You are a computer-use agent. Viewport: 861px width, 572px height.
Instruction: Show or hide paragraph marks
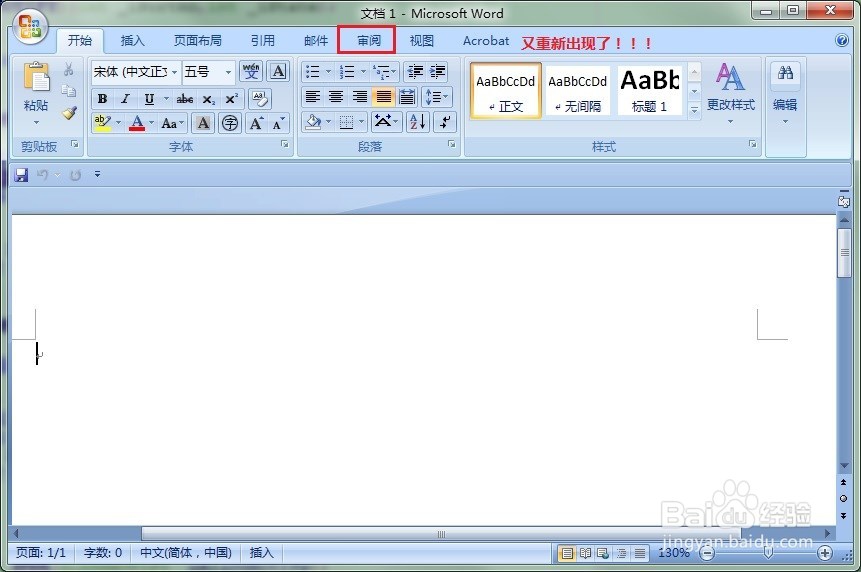[445, 121]
